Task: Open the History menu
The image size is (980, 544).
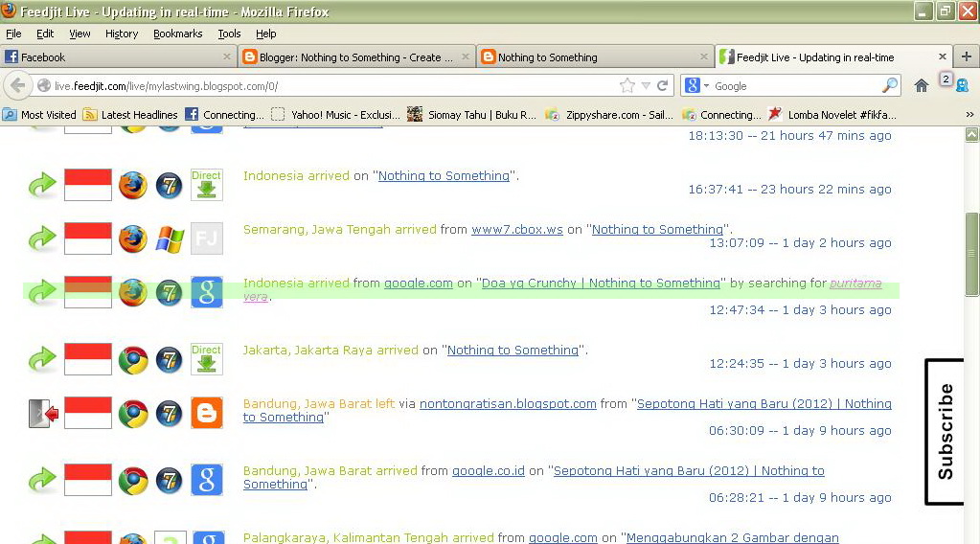Action: pos(122,34)
